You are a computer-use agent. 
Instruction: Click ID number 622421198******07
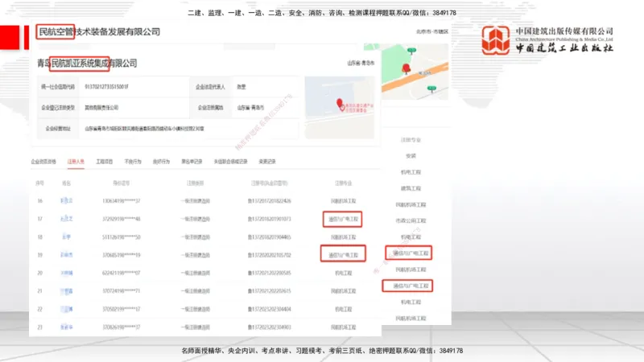click(122, 273)
